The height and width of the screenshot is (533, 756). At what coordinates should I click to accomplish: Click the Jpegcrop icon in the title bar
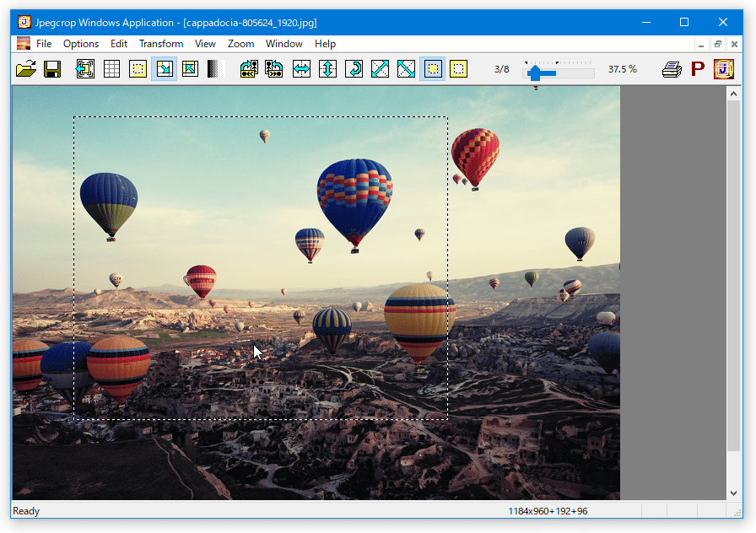coord(24,22)
